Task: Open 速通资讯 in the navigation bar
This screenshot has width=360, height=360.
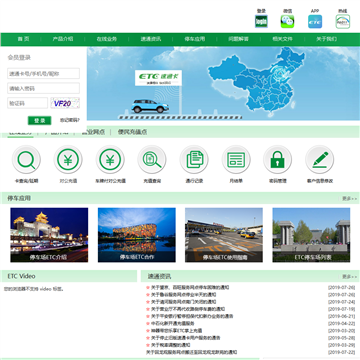Action: pyautogui.click(x=151, y=39)
